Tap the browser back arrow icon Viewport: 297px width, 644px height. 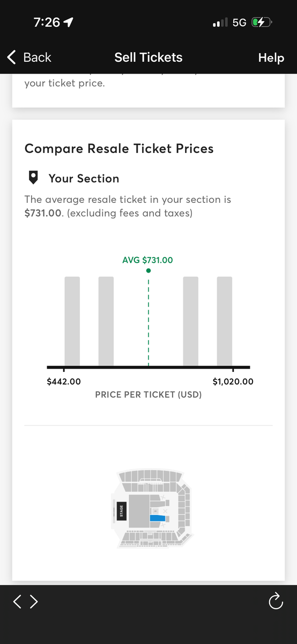coord(17,602)
